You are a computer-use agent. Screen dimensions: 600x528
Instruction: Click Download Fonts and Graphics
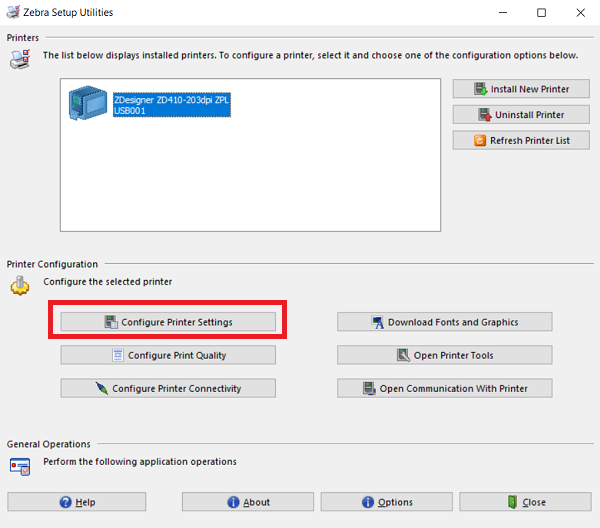point(444,322)
